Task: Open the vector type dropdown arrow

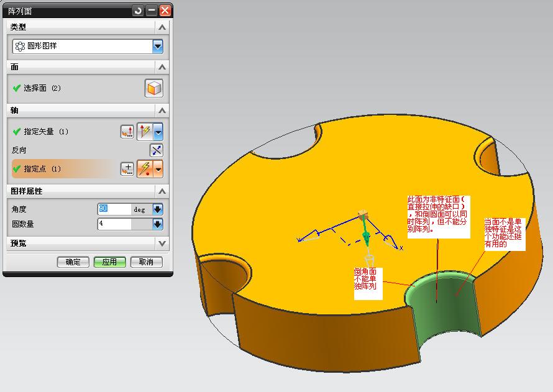Action: click(x=158, y=132)
